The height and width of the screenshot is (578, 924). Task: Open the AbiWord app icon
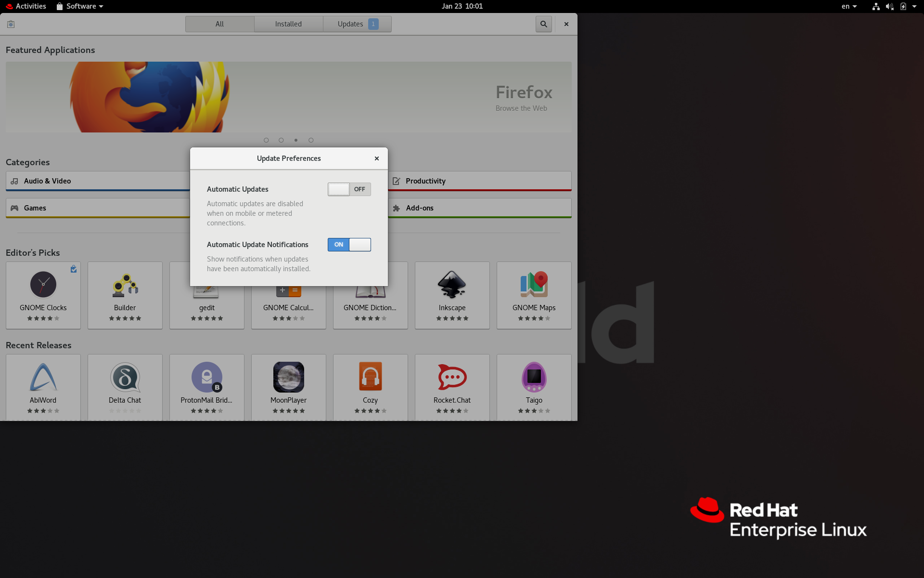point(43,377)
